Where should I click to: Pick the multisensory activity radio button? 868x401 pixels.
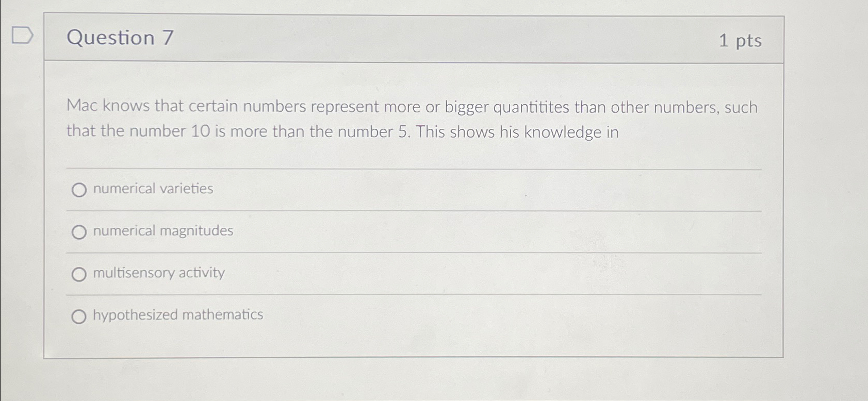(x=80, y=275)
